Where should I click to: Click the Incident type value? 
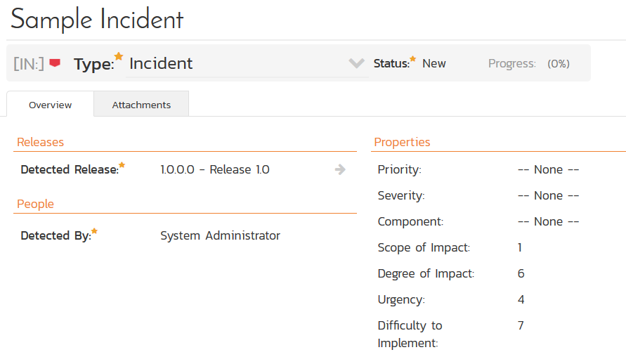click(x=161, y=63)
